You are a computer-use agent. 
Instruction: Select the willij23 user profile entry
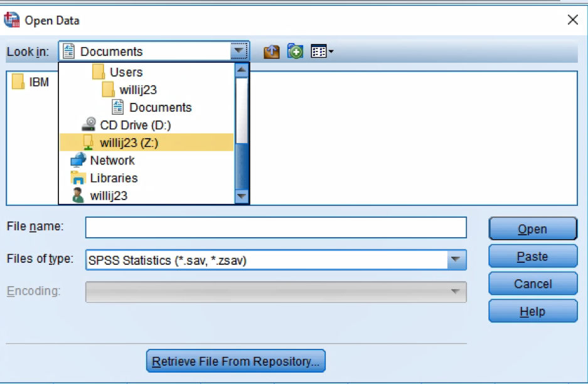click(108, 195)
